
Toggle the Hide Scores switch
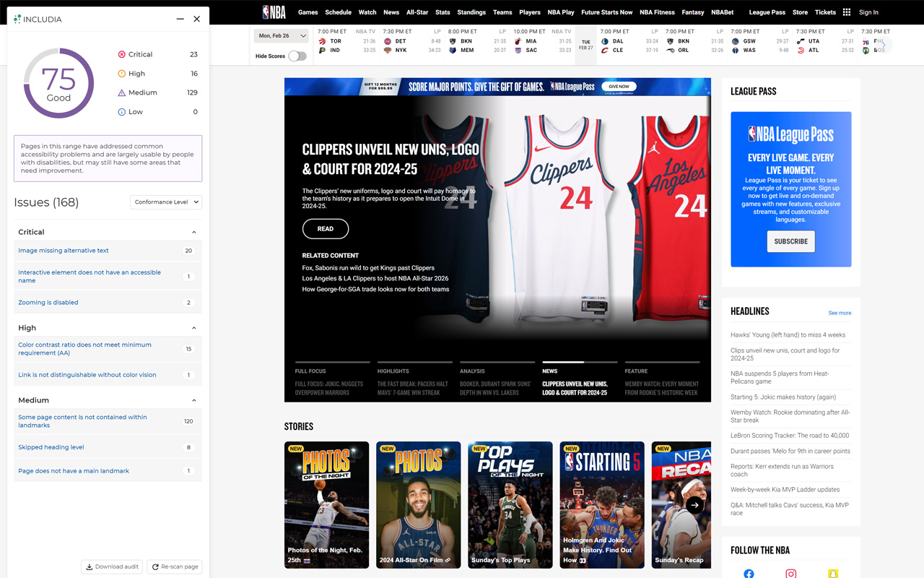click(x=297, y=56)
